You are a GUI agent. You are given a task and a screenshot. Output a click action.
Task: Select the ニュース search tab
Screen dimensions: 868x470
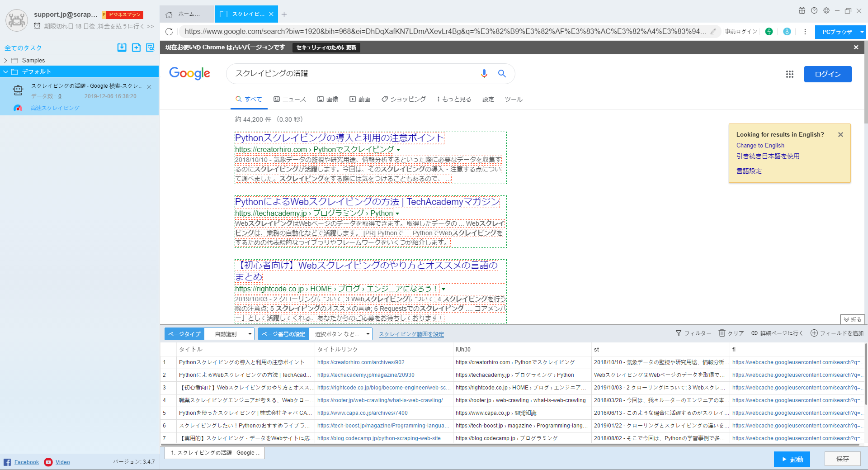(x=290, y=99)
